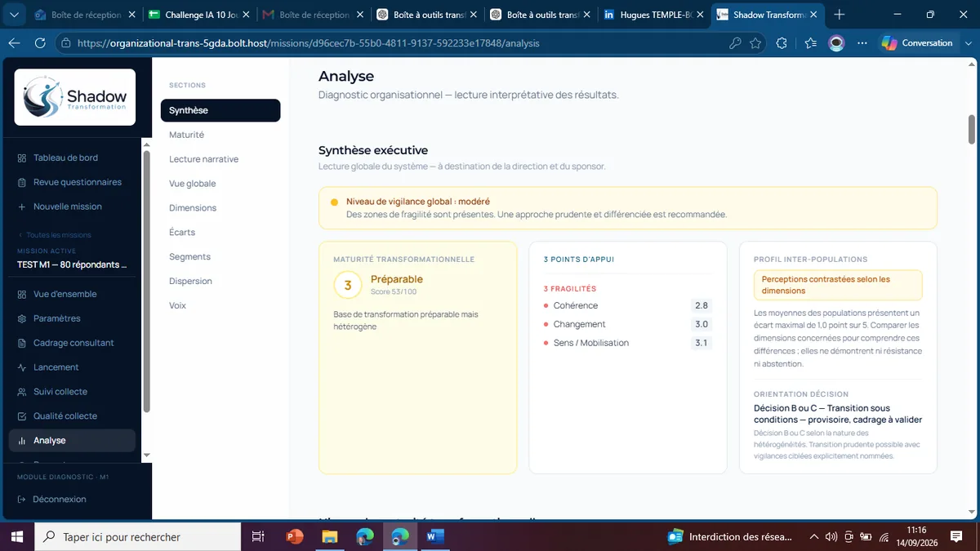Open File Explorer from taskbar
Screen dimensions: 980x551
329,536
